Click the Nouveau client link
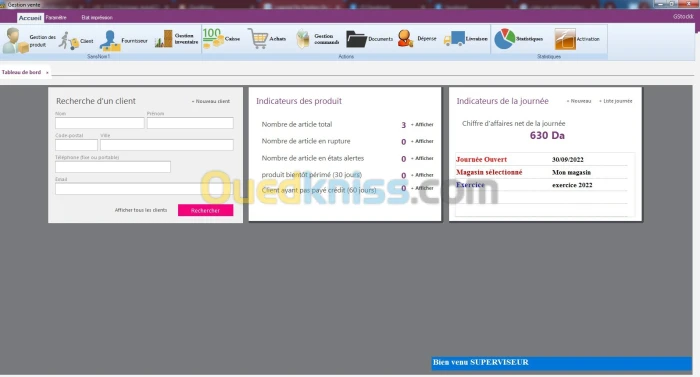 pos(211,101)
